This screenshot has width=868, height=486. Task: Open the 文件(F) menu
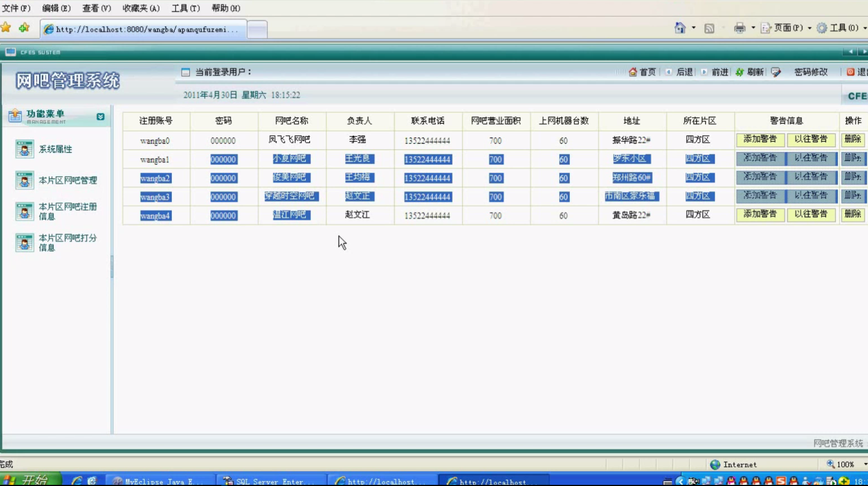pos(16,8)
